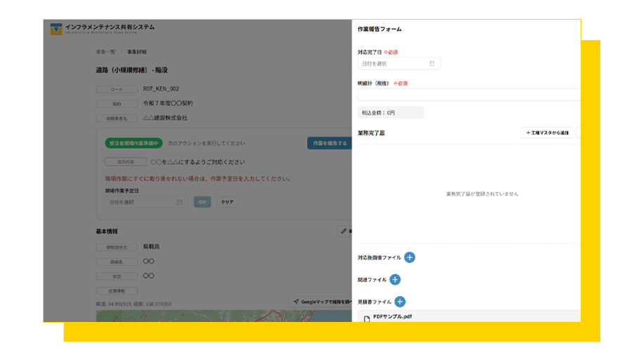Open calendar icon in 現場作業予定日 field
Viewport: 644px width, 362px height.
(x=179, y=202)
